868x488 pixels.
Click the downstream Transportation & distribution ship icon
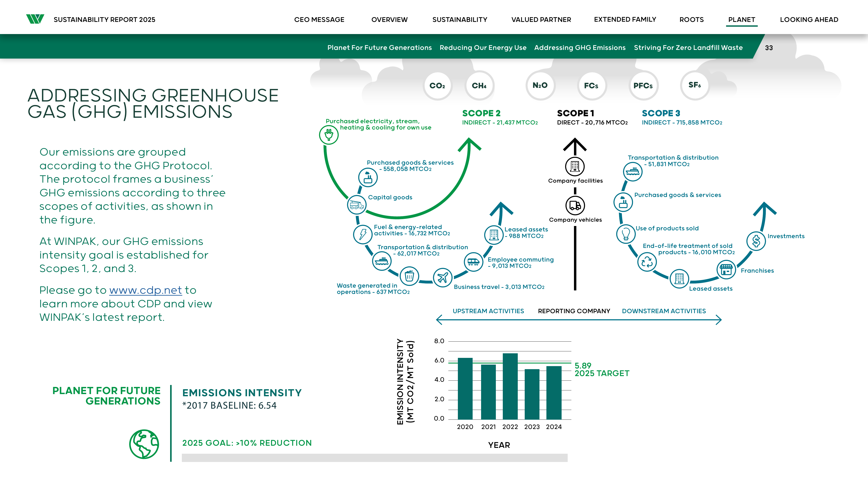tap(633, 171)
